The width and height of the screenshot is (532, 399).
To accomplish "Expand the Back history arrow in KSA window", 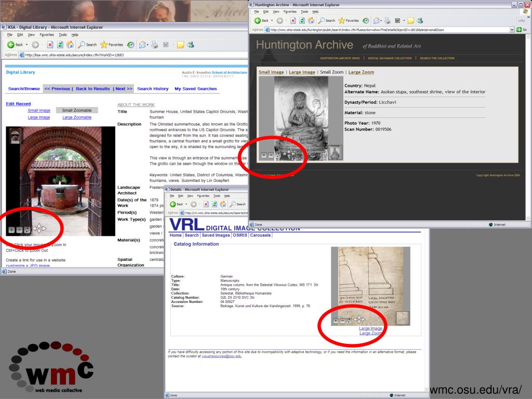I will (x=27, y=45).
